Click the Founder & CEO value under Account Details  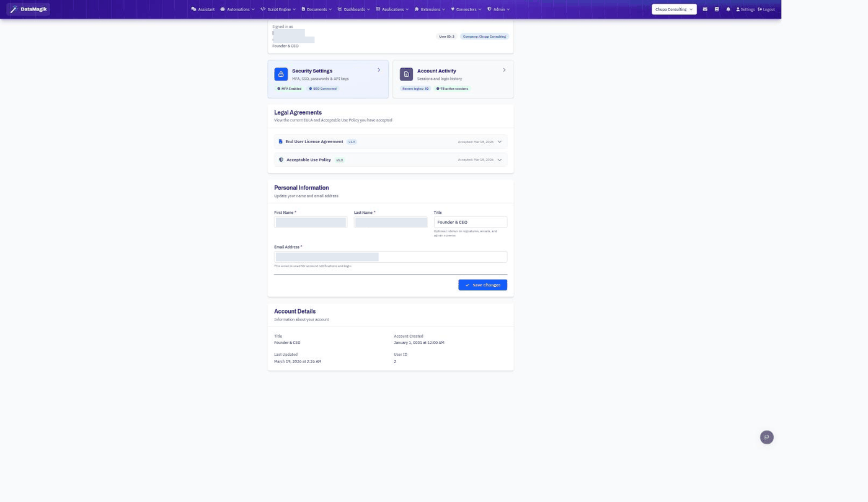pyautogui.click(x=287, y=343)
